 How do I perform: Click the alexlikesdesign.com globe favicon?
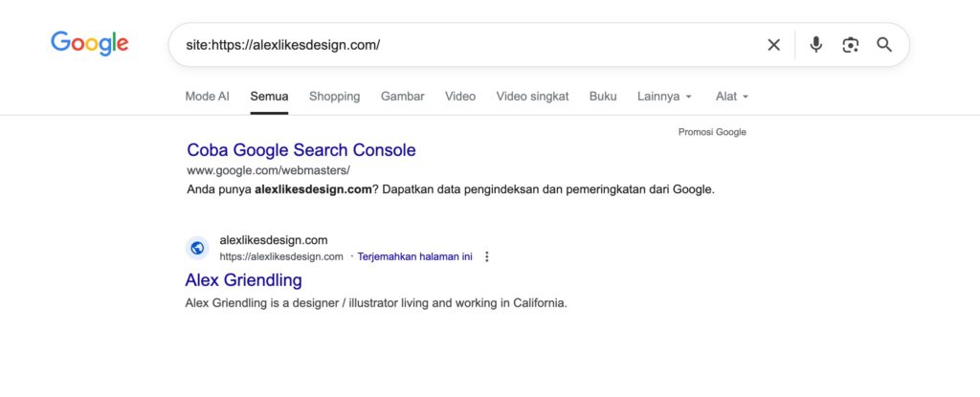tap(197, 248)
